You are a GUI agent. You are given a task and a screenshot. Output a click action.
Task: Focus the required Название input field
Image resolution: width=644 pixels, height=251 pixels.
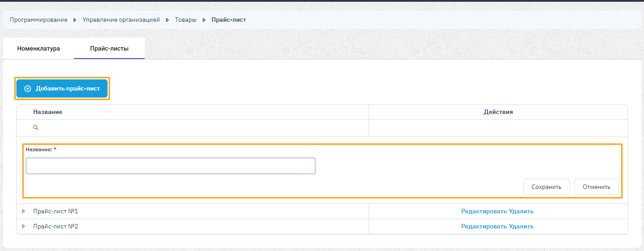[170, 166]
